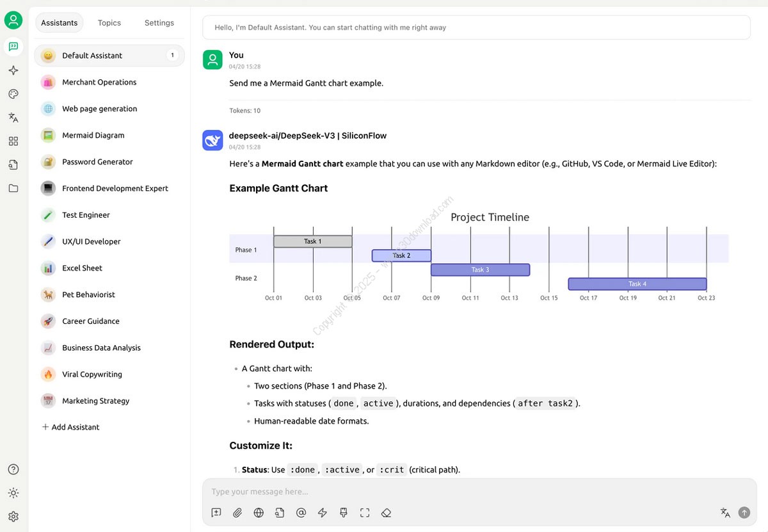Screen dimensions: 768x532
Task: Expand the input box to fullscreen
Action: (x=365, y=513)
